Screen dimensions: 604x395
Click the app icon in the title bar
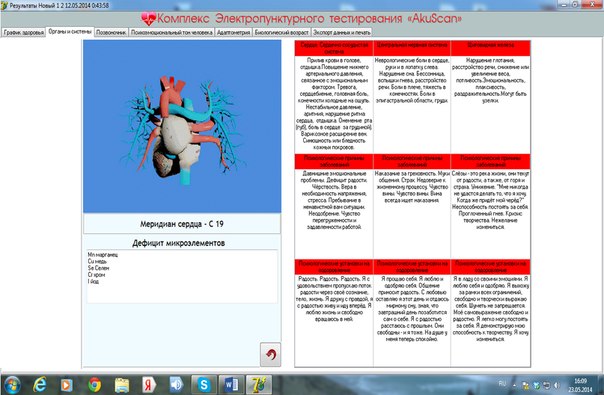click(x=5, y=5)
